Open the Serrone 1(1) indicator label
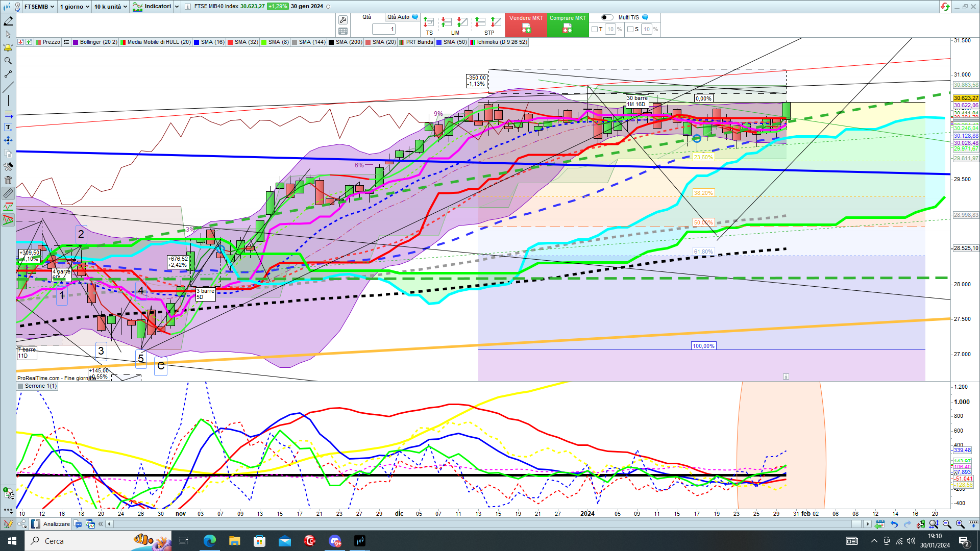The image size is (980, 551). 37,386
